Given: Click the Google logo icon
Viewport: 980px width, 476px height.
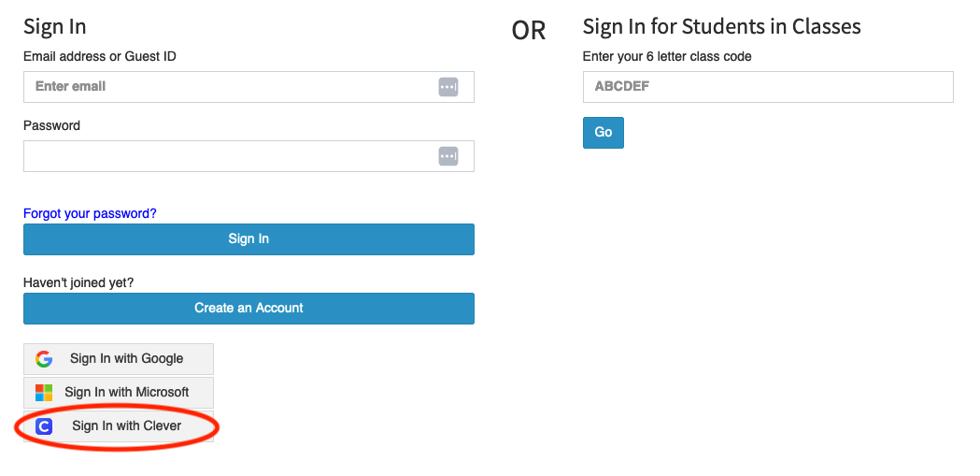Looking at the screenshot, I should [x=44, y=359].
